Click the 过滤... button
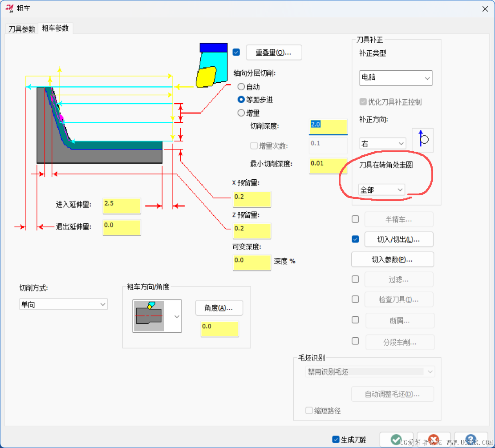The height and width of the screenshot is (448, 495). tap(399, 279)
